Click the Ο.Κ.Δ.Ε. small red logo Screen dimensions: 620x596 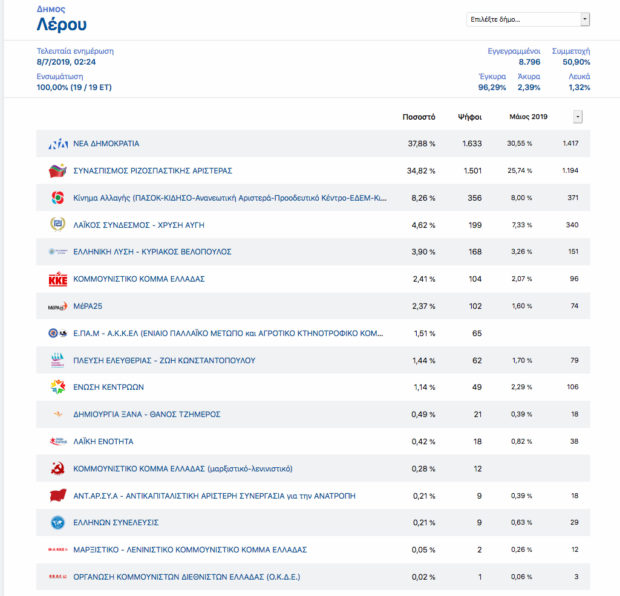pos(58,577)
